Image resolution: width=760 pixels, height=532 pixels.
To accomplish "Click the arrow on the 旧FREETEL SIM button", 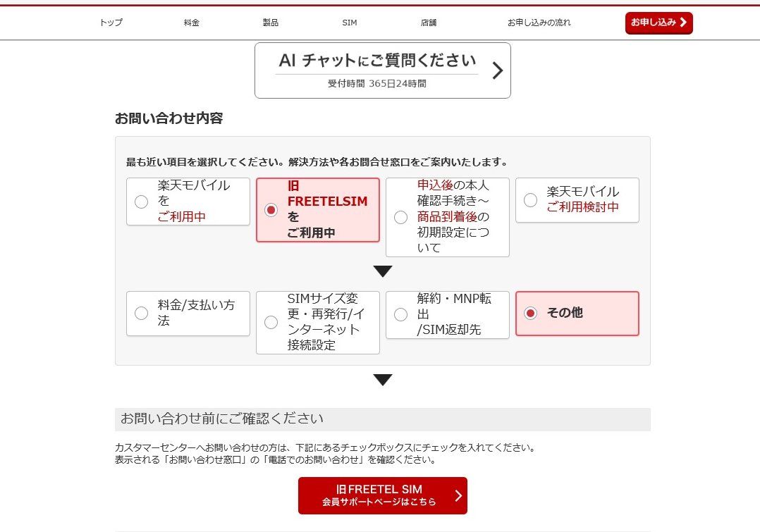I will pos(458,495).
